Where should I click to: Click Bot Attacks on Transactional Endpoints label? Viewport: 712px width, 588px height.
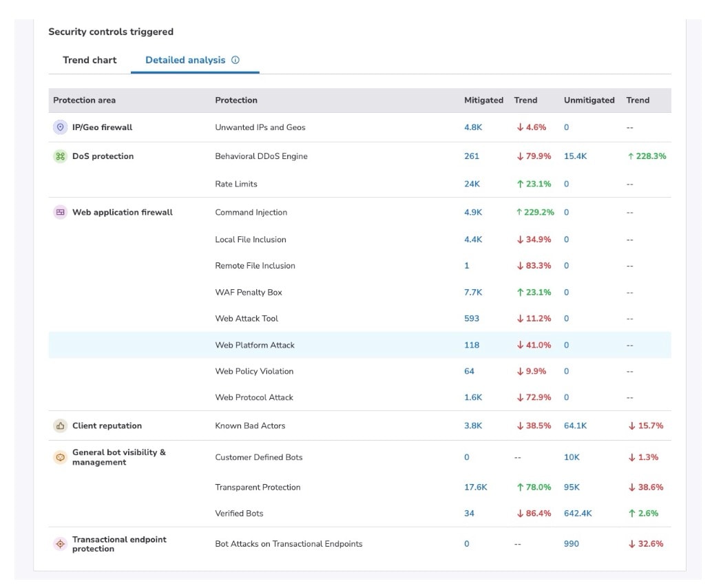click(x=289, y=544)
